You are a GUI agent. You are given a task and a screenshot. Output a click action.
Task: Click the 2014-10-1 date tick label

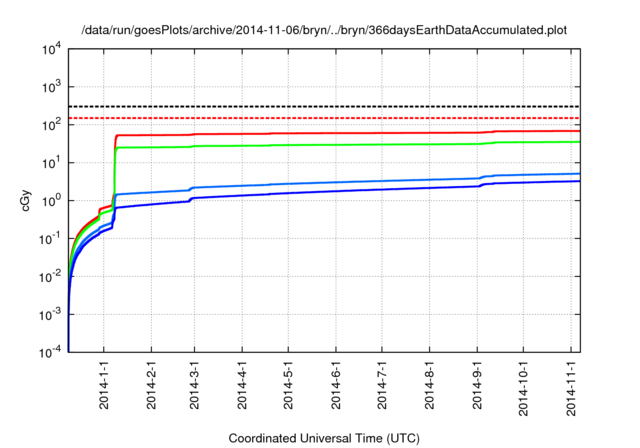(523, 388)
